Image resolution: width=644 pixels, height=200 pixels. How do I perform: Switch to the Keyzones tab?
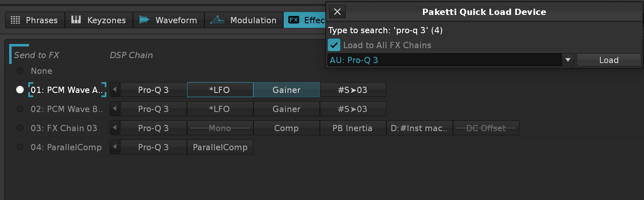(x=99, y=20)
